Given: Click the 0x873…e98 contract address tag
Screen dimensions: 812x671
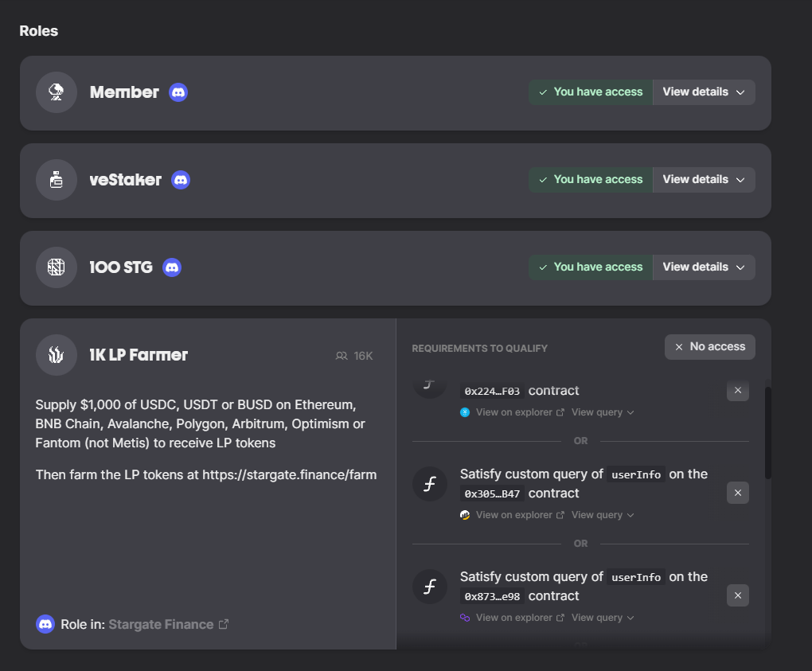Looking at the screenshot, I should 492,596.
